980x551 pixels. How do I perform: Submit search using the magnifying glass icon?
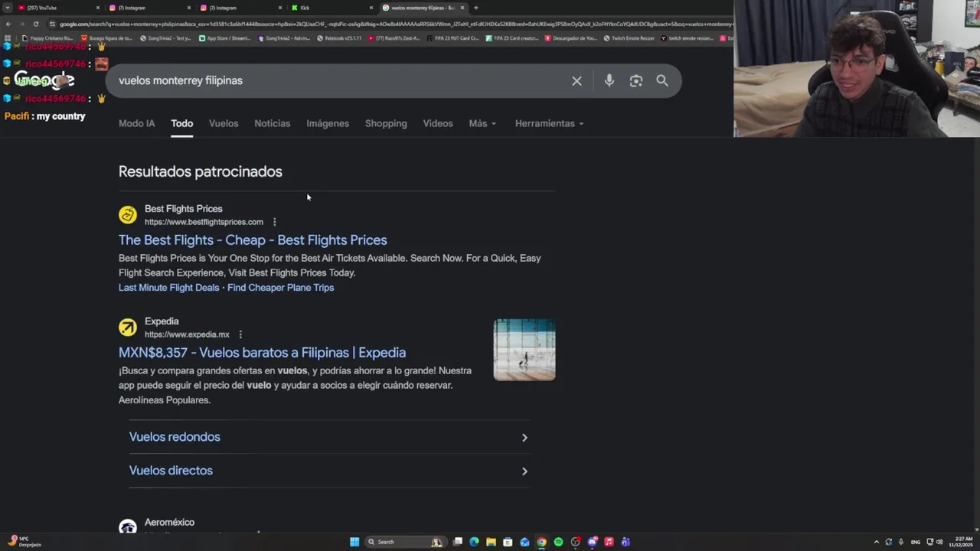pyautogui.click(x=662, y=81)
